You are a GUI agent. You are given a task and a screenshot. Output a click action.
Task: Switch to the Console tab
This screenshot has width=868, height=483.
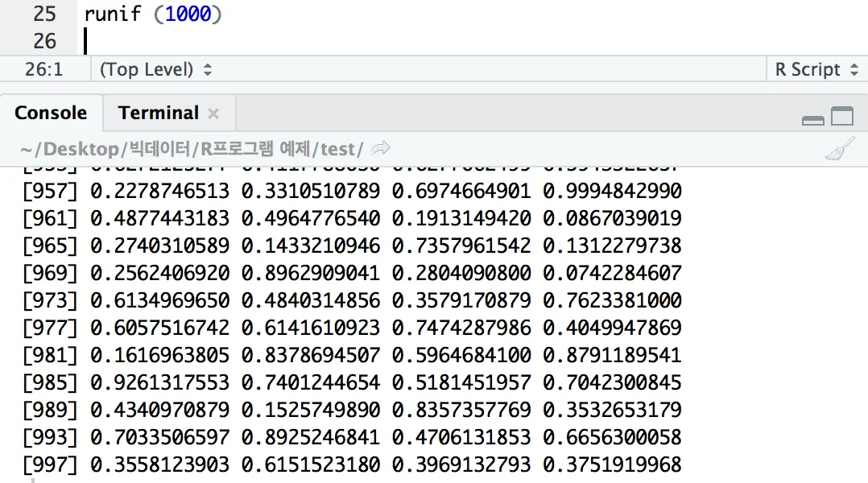point(51,113)
